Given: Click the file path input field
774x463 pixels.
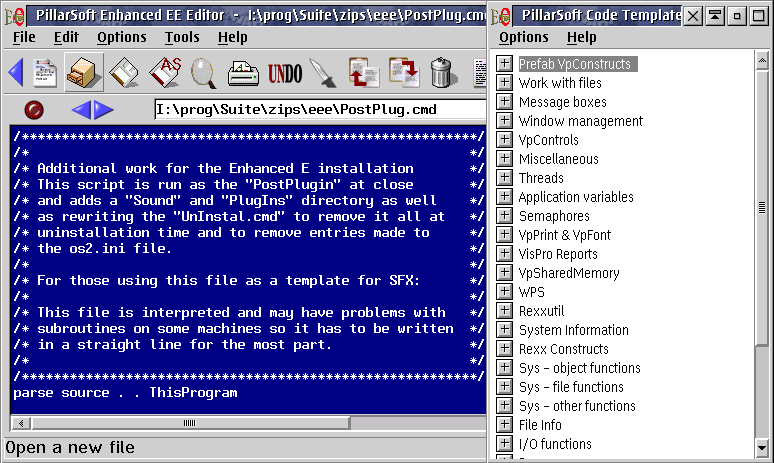Looking at the screenshot, I should [x=320, y=110].
